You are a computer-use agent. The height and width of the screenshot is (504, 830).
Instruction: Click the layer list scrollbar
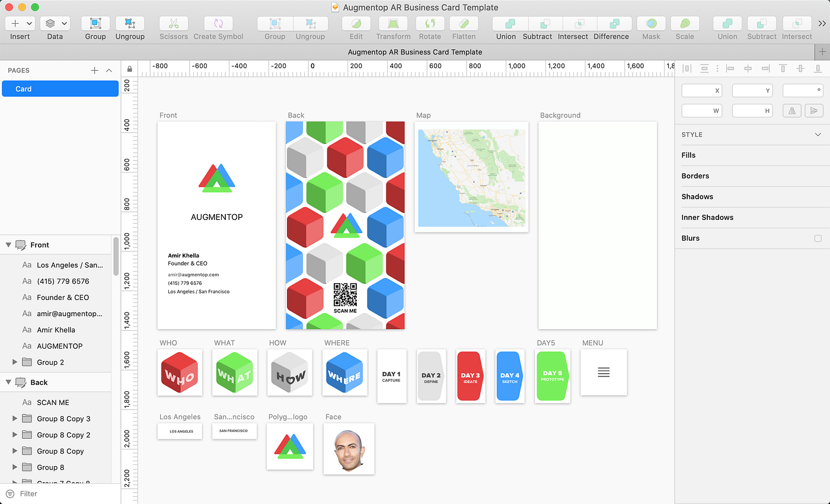point(116,256)
